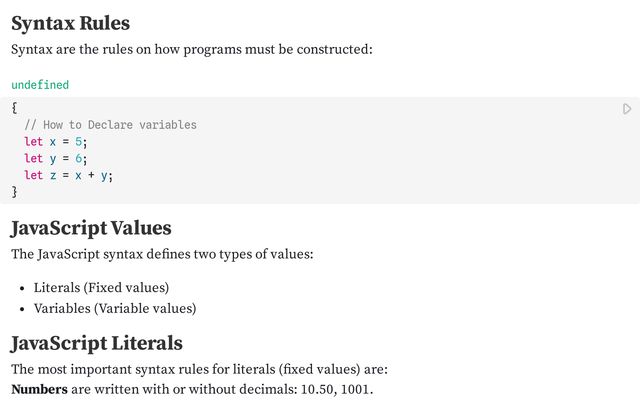The height and width of the screenshot is (400, 640).
Task: Click the 'Literals (Fixed values)' bullet item
Action: (101, 287)
